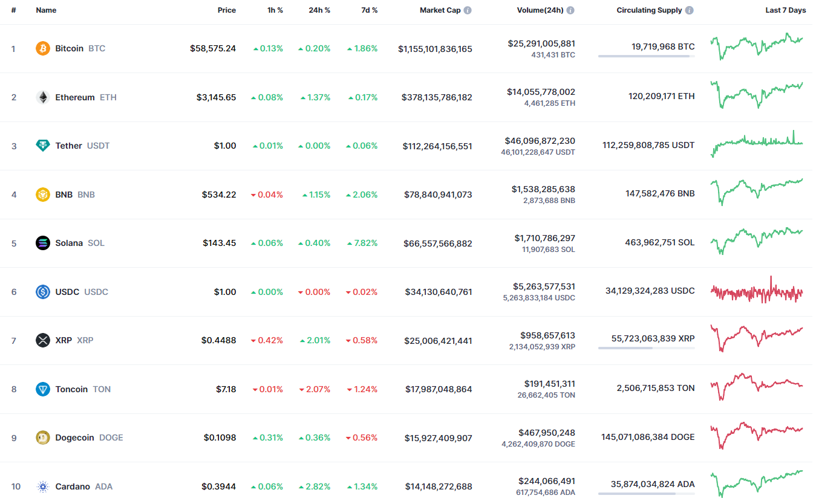
Task: Click the Circulating Supply info icon
Action: point(690,10)
